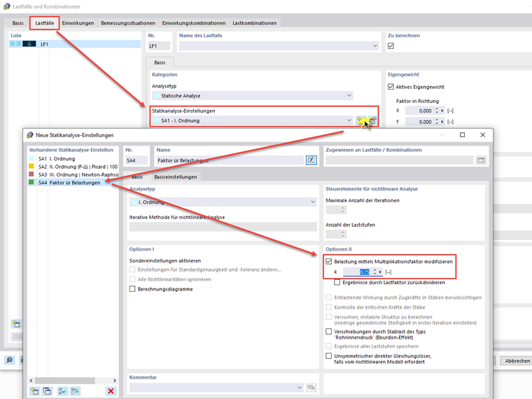Screen dimensions: 532x399
Task: Click Abbrechen button
Action: (x=517, y=360)
